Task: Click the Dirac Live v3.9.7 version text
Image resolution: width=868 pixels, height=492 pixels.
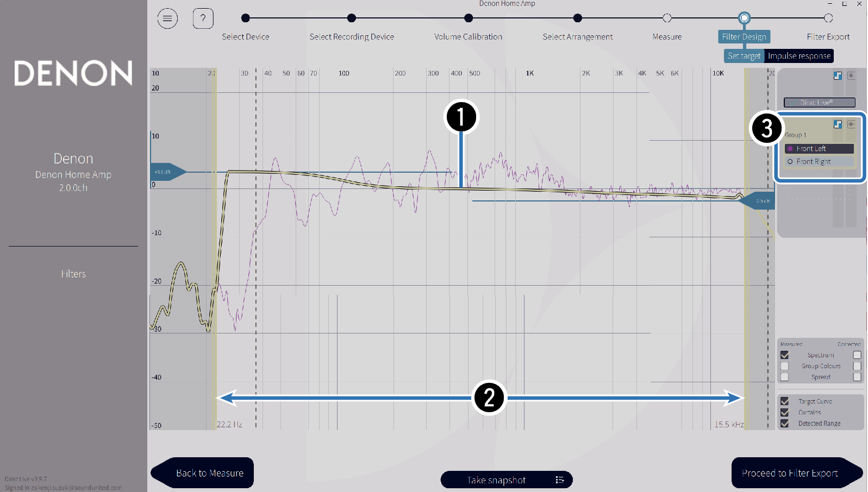Action: click(x=26, y=479)
